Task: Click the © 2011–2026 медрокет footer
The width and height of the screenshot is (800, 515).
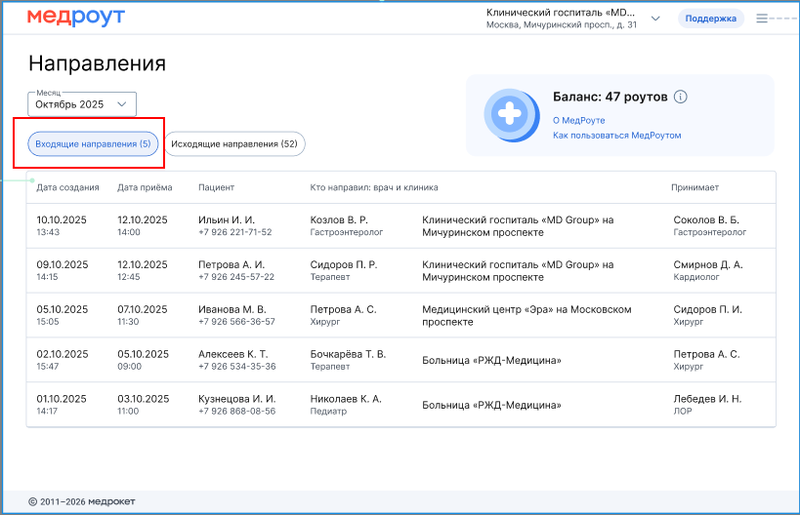Action: [82, 502]
